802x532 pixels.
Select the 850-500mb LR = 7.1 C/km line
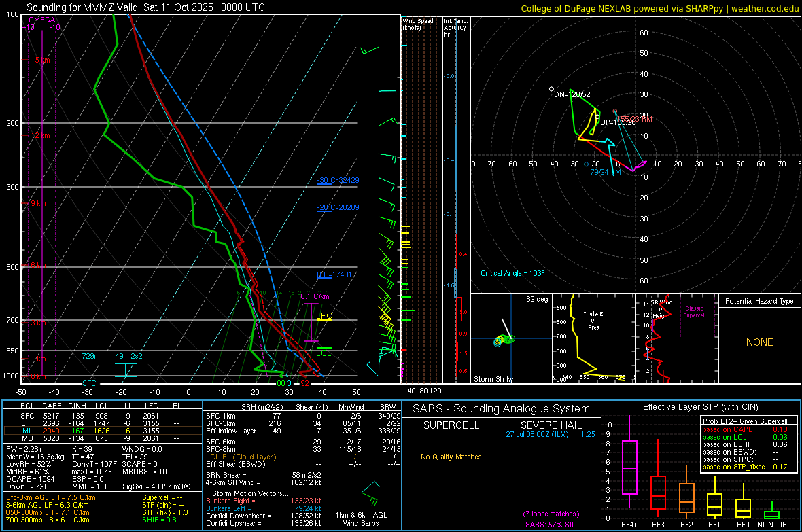click(47, 512)
